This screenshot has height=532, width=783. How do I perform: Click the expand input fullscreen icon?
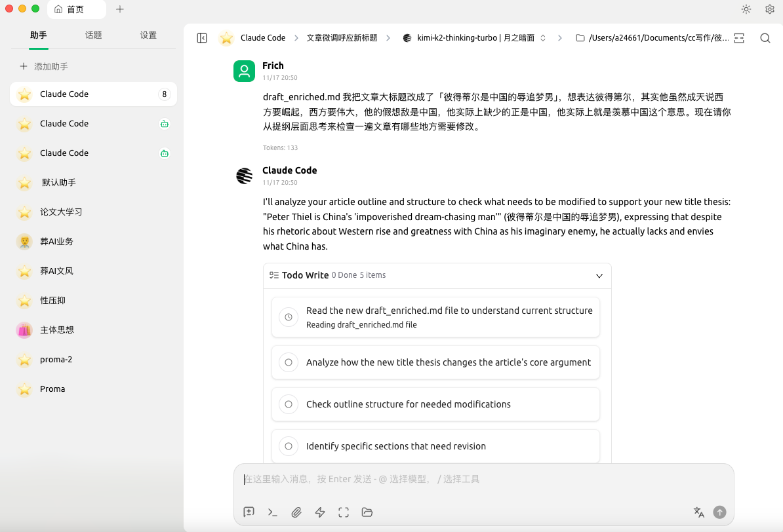click(344, 512)
